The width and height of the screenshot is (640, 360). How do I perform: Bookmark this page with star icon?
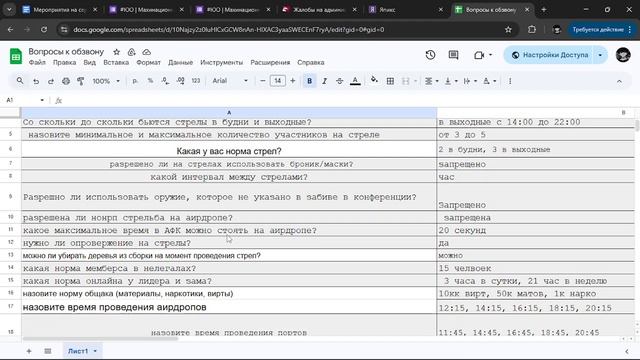[x=508, y=29]
